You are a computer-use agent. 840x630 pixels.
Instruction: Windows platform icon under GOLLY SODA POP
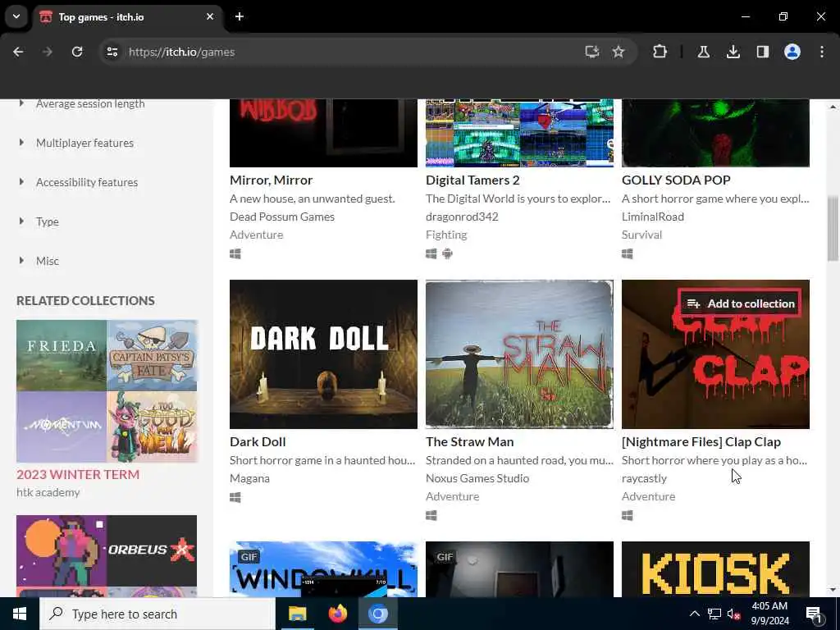click(x=628, y=254)
